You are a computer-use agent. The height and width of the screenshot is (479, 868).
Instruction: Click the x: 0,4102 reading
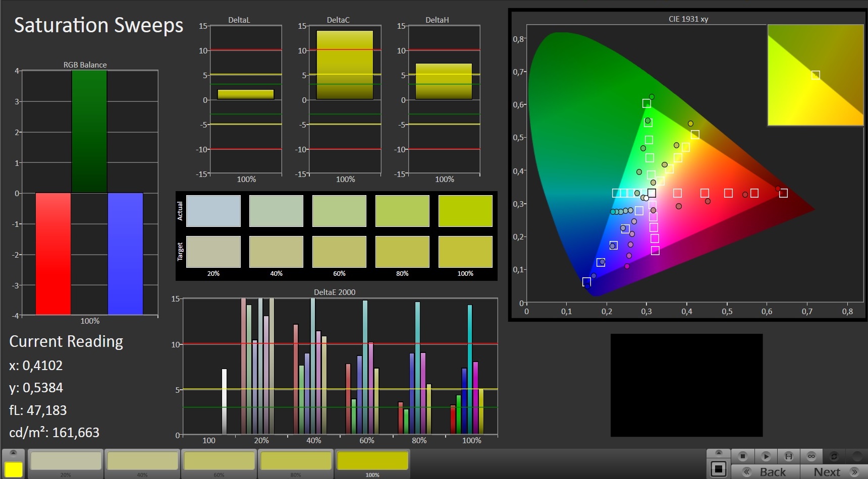click(x=36, y=366)
